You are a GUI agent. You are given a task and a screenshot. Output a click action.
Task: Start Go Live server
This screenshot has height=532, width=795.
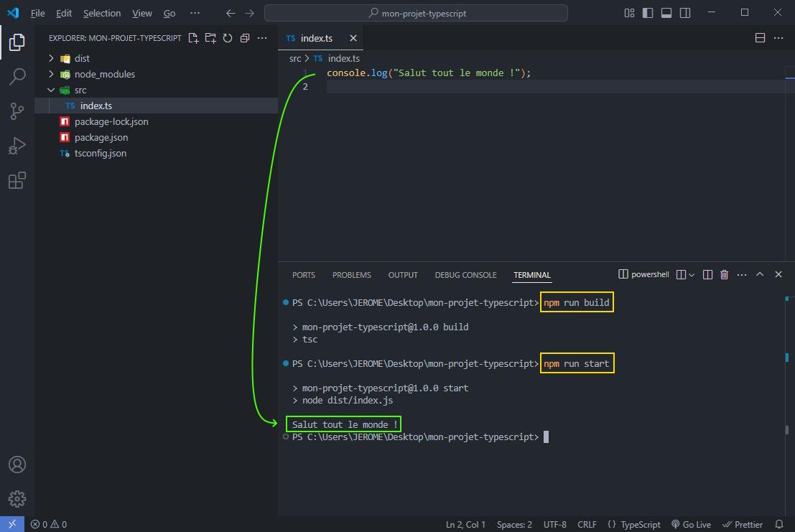(691, 524)
